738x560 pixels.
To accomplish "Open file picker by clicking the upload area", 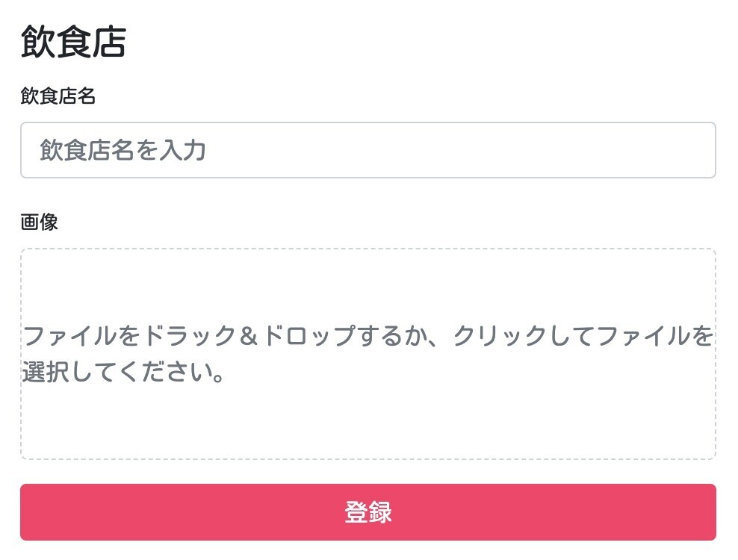I will click(x=369, y=351).
